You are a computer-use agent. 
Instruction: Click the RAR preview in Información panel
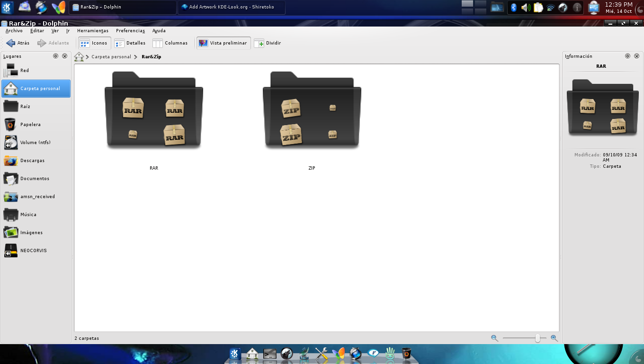pos(602,108)
